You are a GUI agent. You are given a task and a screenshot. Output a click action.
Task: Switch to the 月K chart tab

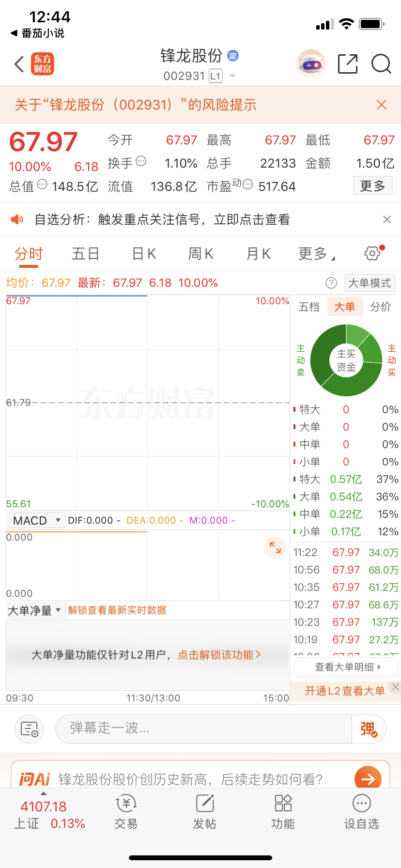258,253
